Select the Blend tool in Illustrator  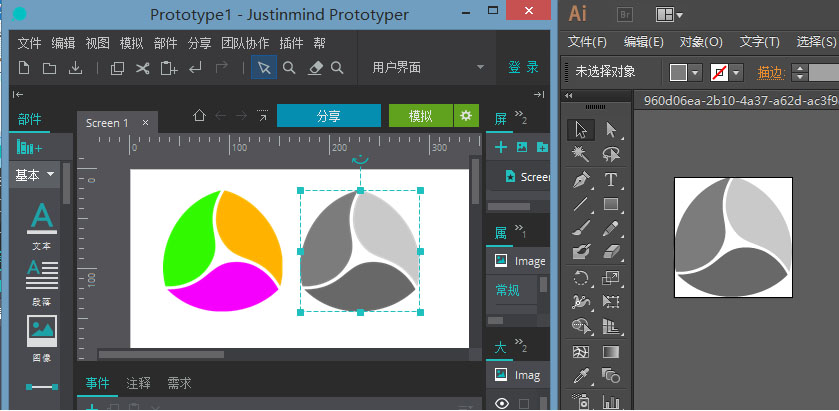coord(611,375)
